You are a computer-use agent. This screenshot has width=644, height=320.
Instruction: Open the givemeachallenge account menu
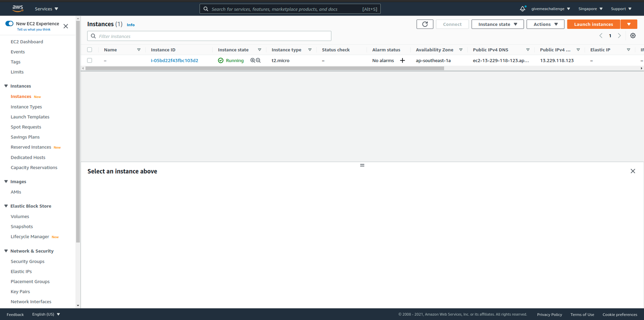pyautogui.click(x=551, y=9)
